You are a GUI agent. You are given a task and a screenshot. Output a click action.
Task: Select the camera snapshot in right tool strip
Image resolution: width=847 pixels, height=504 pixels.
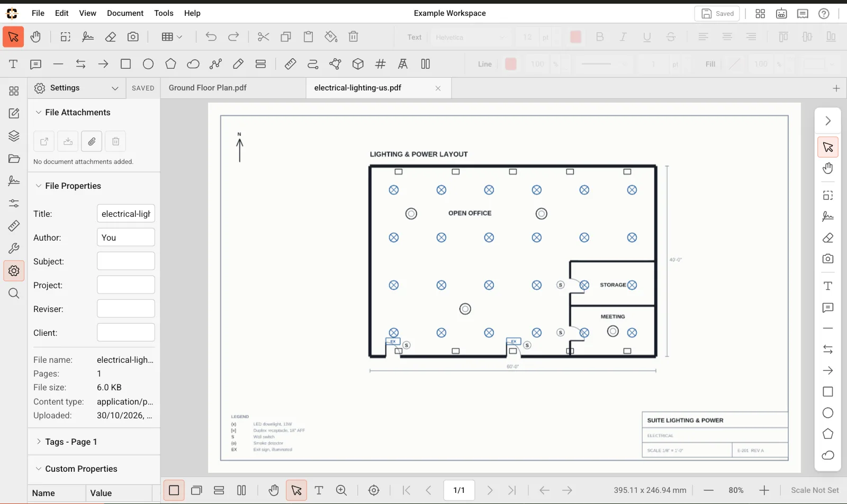tap(828, 259)
